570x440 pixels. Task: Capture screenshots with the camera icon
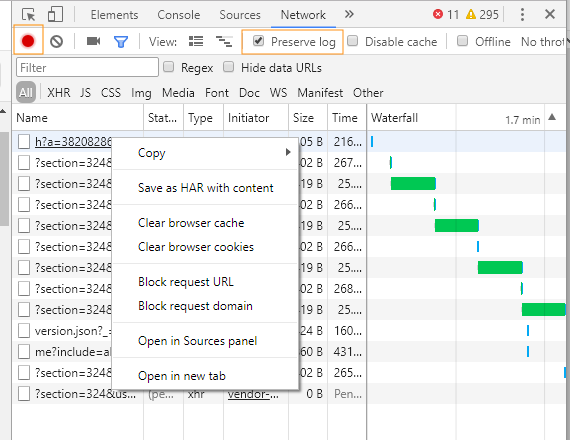(x=93, y=41)
